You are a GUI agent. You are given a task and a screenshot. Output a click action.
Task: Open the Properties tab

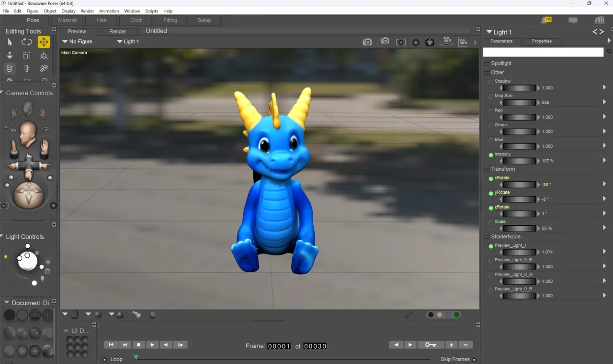click(x=542, y=41)
